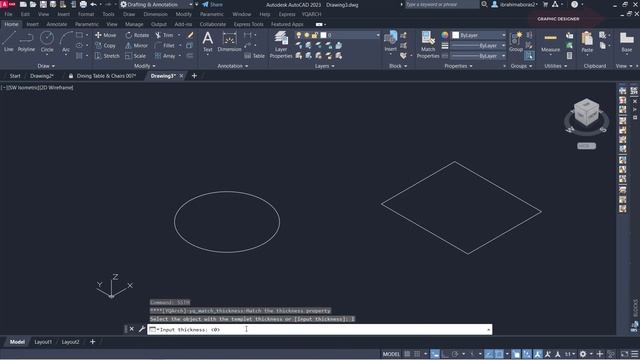
Task: Click the ViewCube in the drawing area
Action: 587,113
